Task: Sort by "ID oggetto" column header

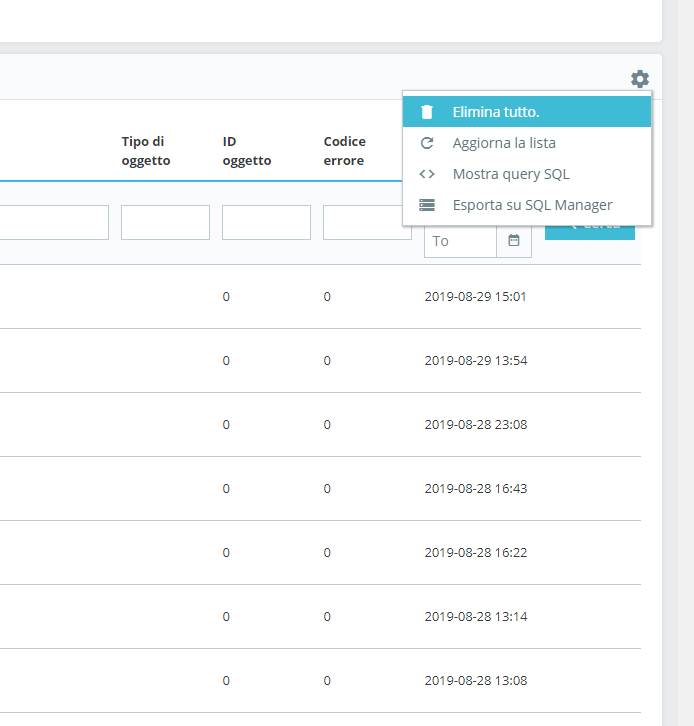Action: pyautogui.click(x=247, y=151)
